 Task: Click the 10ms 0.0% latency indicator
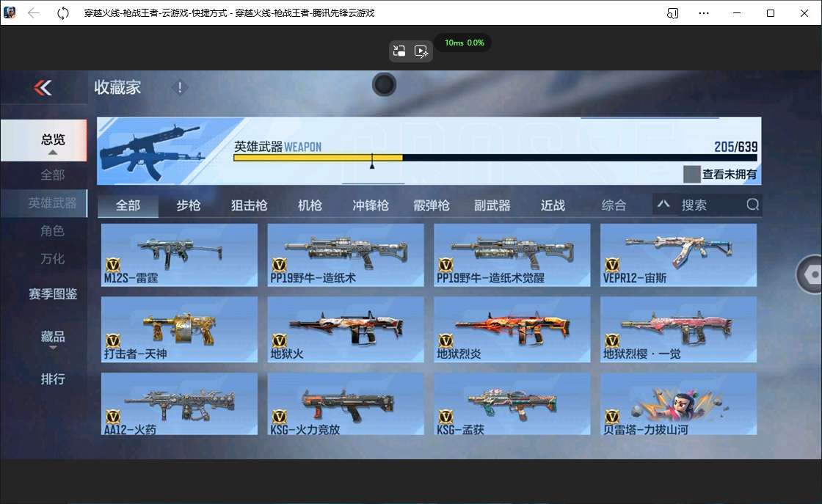pos(464,43)
